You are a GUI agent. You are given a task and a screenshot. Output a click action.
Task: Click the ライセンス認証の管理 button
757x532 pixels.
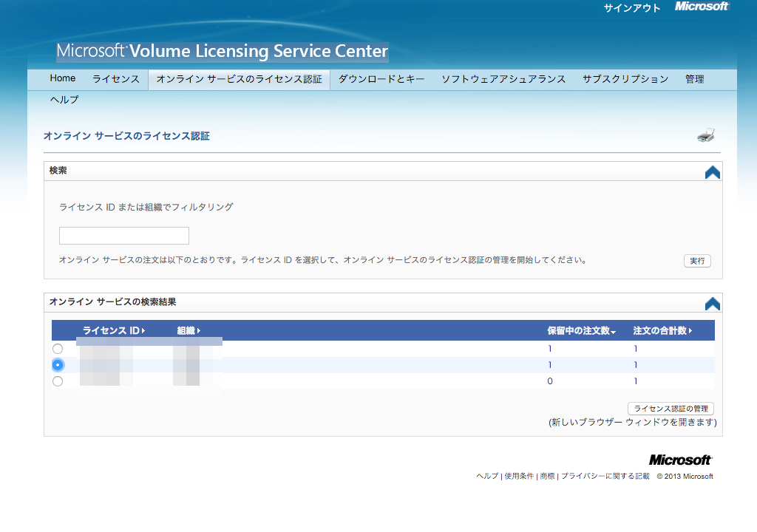pyautogui.click(x=671, y=409)
